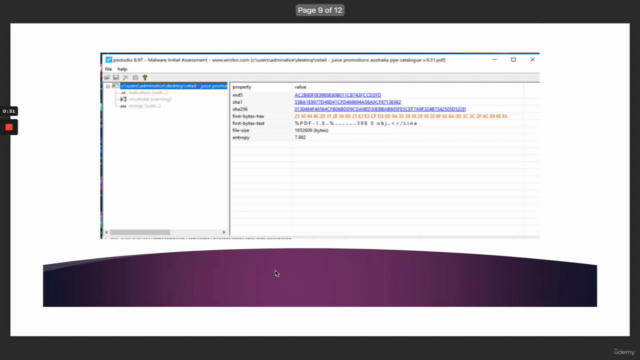This screenshot has height=360, width=640.
Task: Click the grey list toolbar icon
Action: 135,78
